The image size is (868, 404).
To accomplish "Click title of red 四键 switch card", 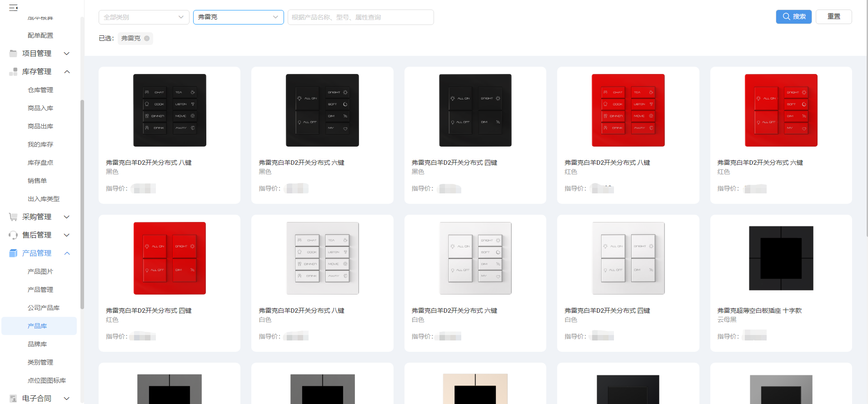I will (149, 310).
